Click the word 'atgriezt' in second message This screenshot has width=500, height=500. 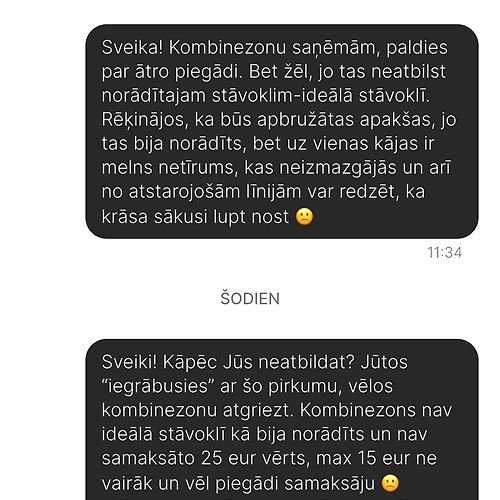[256, 411]
